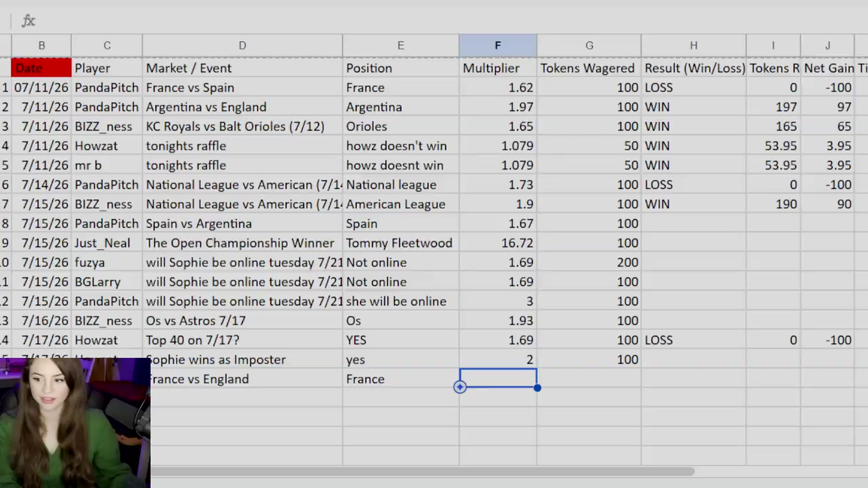The image size is (868, 488).
Task: Select column H header
Action: (x=693, y=46)
